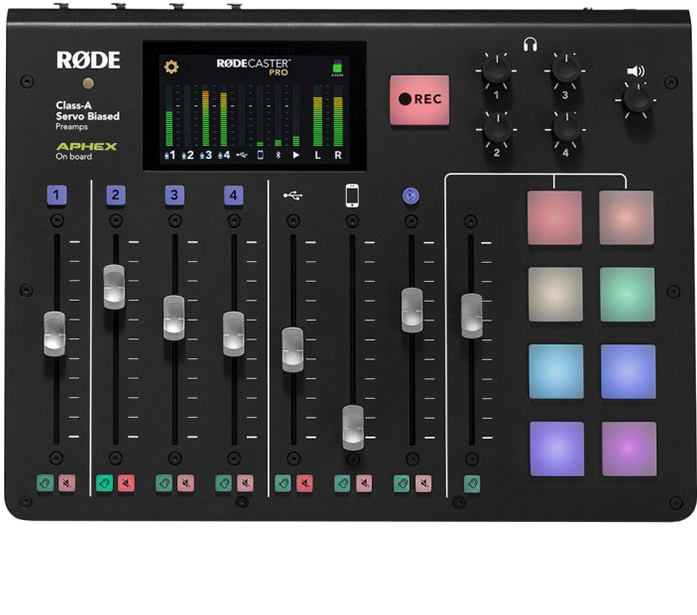Screen dimensions: 697x615
Task: Tap the mic 1 label on the touchscreen
Action: point(170,155)
